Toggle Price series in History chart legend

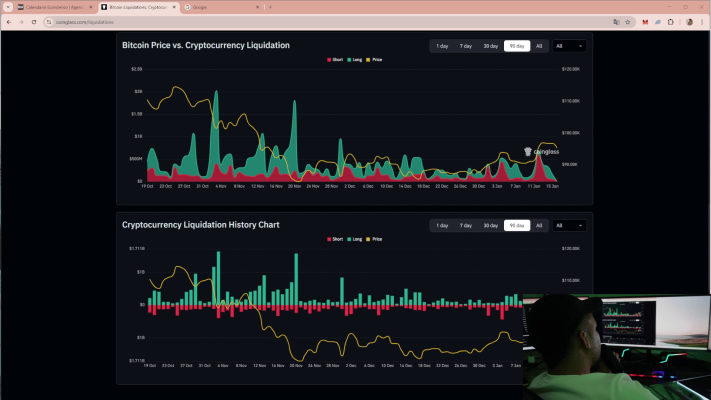click(375, 240)
